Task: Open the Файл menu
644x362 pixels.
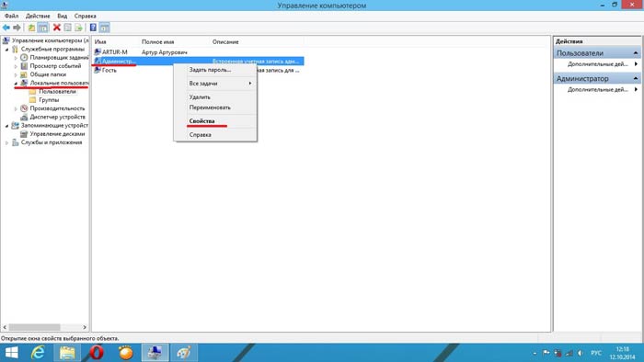Action: tap(11, 16)
